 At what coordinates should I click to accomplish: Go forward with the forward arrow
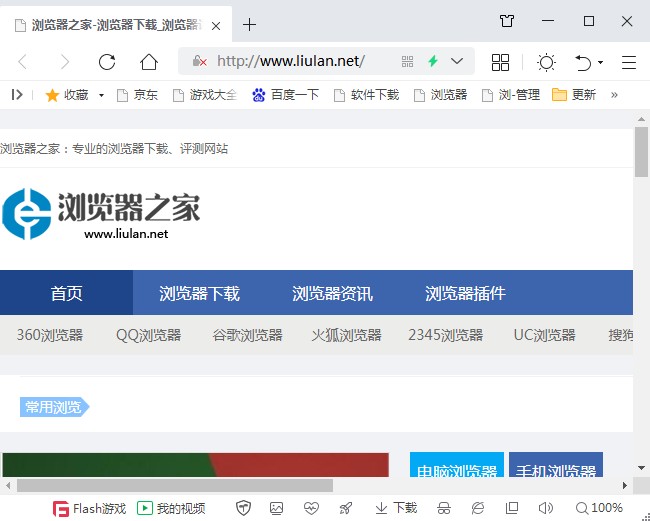65,62
